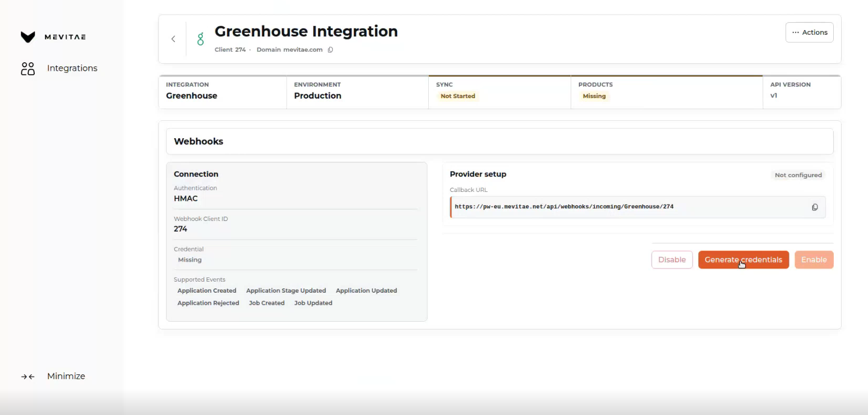
Task: Click Generate credentials
Action: (x=744, y=259)
